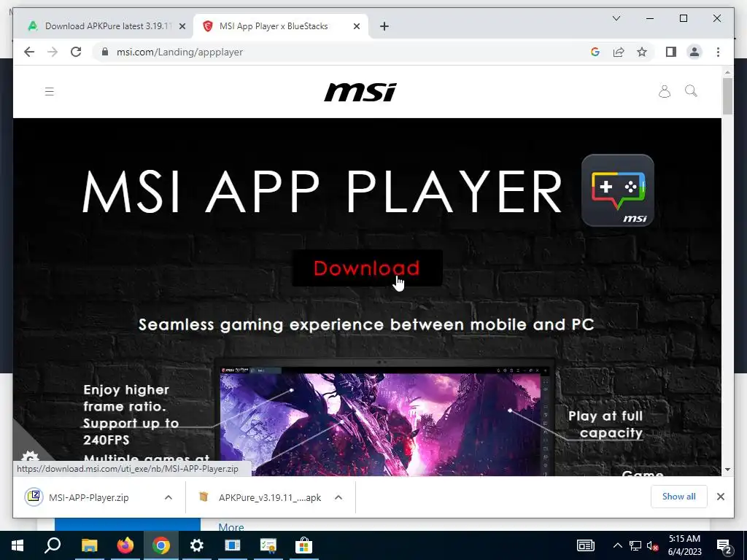Reload the MSI page
This screenshot has height=560, width=747.
[x=76, y=52]
